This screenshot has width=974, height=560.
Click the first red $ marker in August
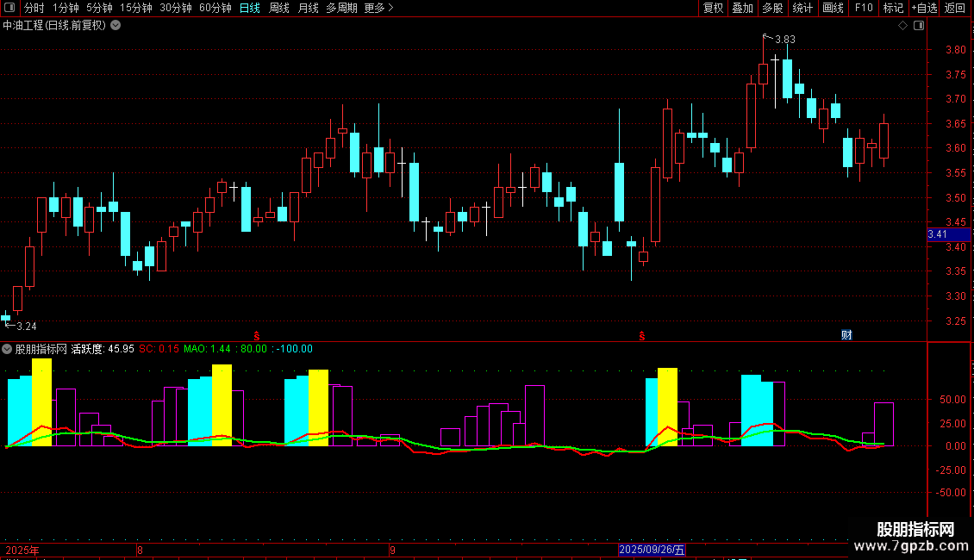[x=257, y=336]
